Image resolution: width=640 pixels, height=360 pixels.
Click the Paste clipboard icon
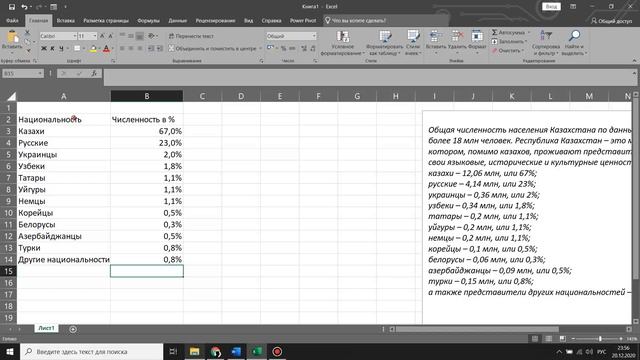point(12,38)
